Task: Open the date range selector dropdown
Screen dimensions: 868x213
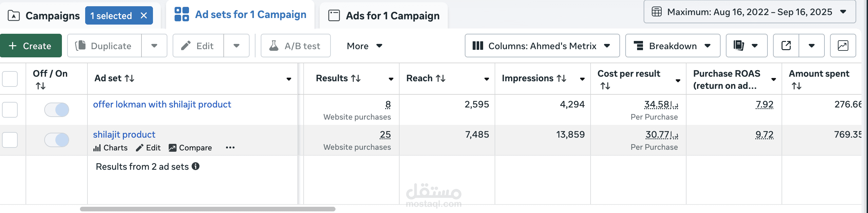Action: click(749, 12)
